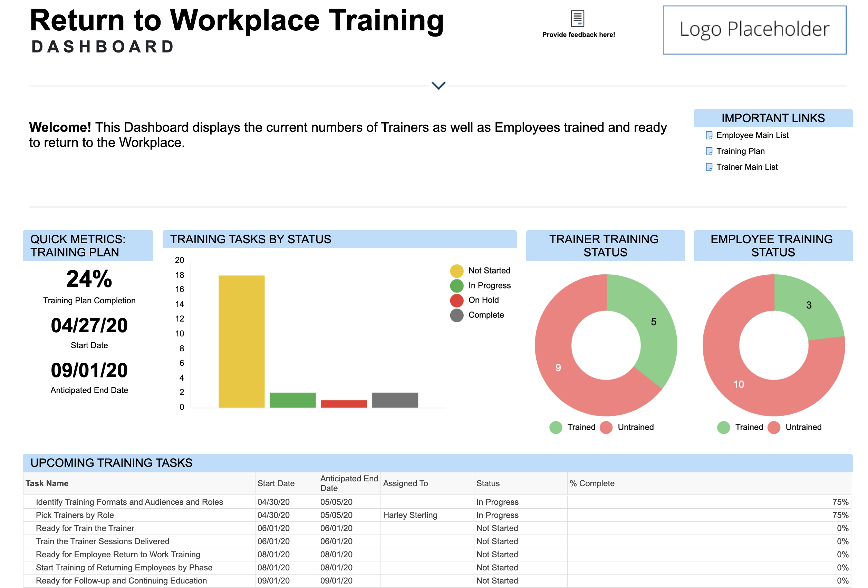Click the Training Plan sheet icon
This screenshot has height=588, width=868.
(x=708, y=151)
